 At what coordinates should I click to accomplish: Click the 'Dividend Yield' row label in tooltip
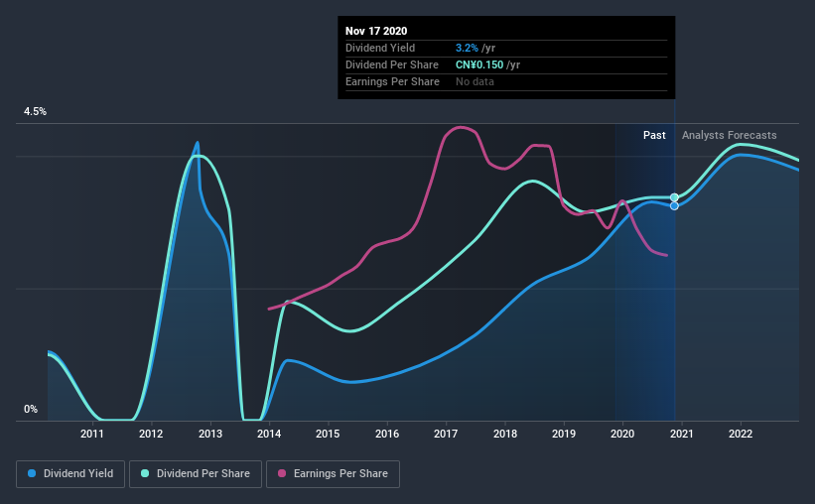pyautogui.click(x=380, y=48)
